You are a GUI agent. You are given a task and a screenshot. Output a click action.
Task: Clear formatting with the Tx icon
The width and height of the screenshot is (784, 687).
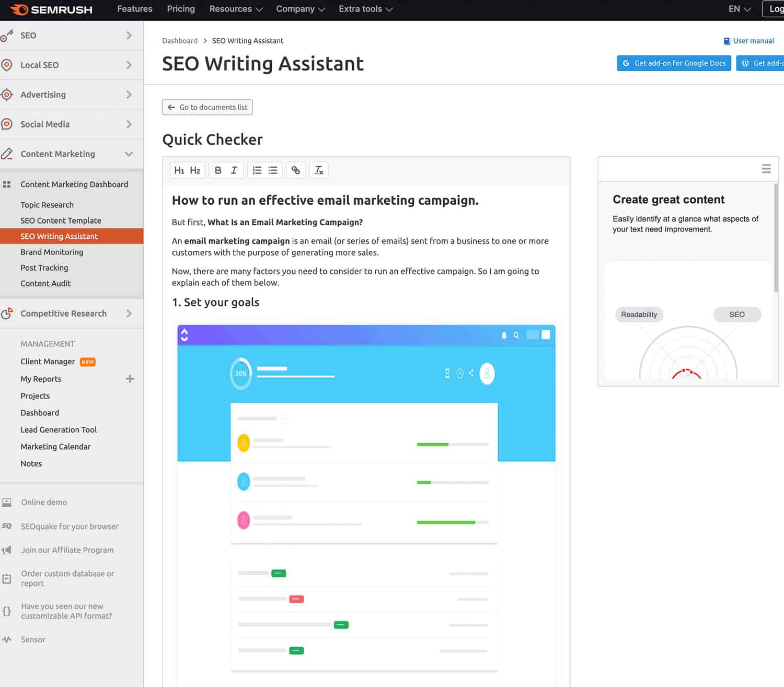[318, 170]
